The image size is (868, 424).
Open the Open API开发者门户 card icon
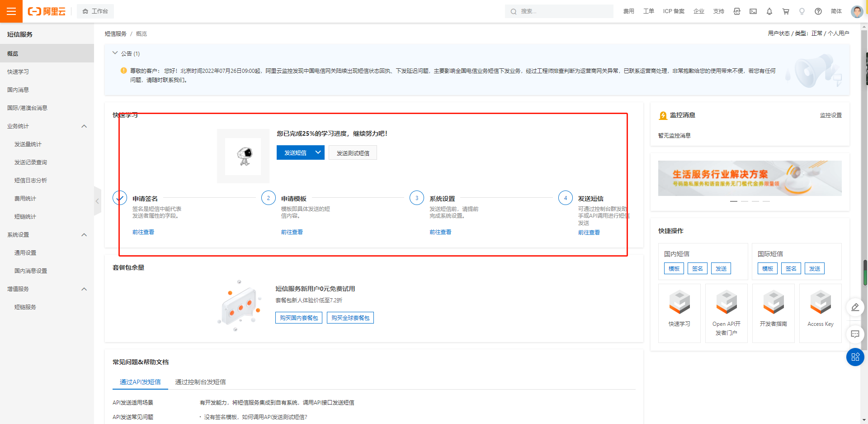click(x=726, y=302)
